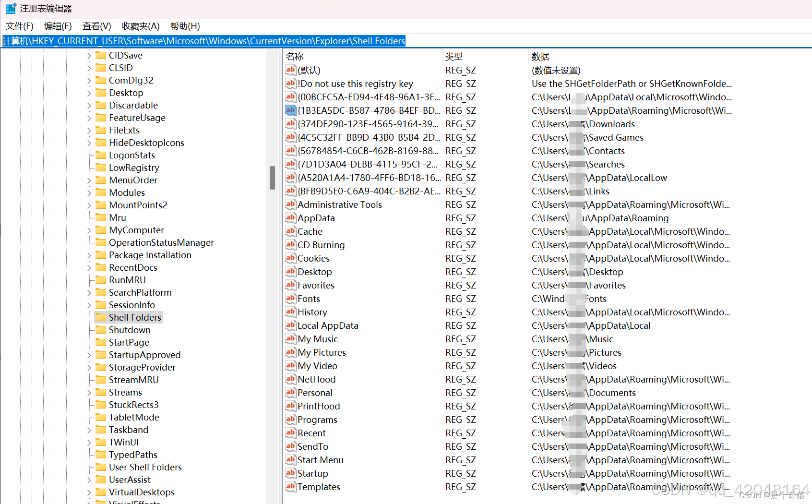812x504 pixels.
Task: Expand the Taskband key
Action: [x=89, y=430]
